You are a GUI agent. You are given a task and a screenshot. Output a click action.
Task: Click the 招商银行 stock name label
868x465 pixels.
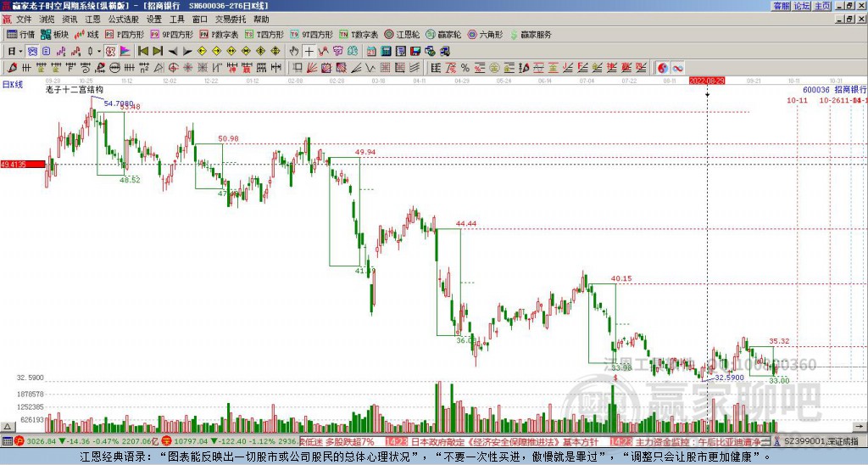pyautogui.click(x=850, y=89)
